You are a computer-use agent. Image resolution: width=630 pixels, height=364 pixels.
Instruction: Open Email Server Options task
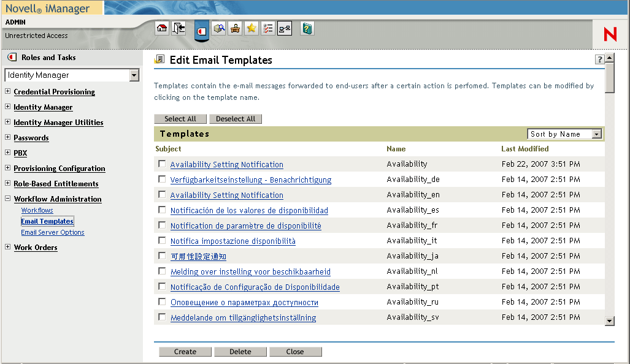pyautogui.click(x=53, y=232)
